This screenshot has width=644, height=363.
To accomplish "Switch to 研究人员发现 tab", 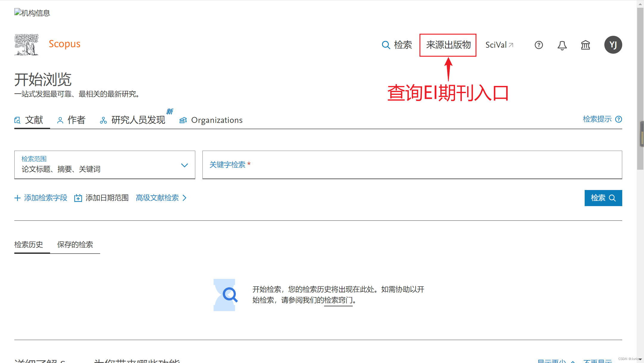I will coord(133,120).
